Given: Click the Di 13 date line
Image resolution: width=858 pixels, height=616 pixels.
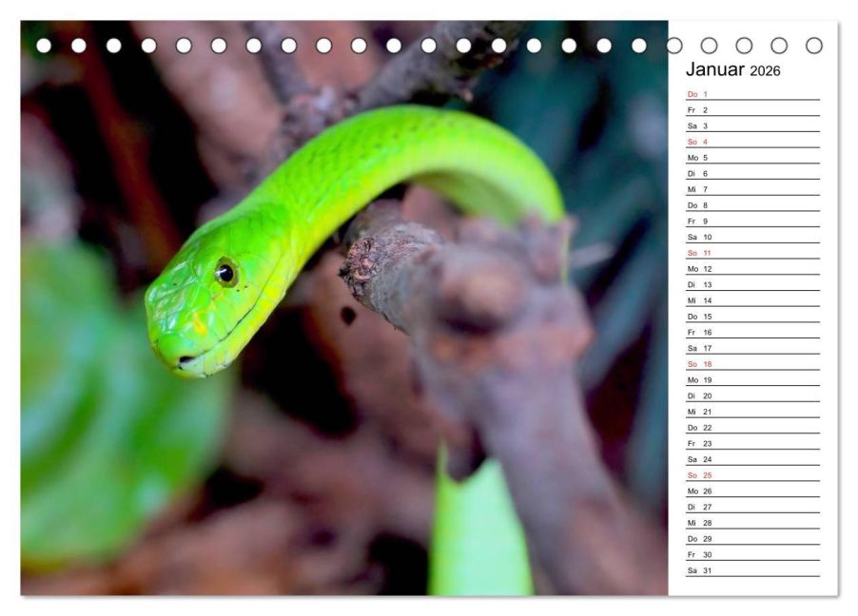Looking at the screenshot, I should (751, 284).
